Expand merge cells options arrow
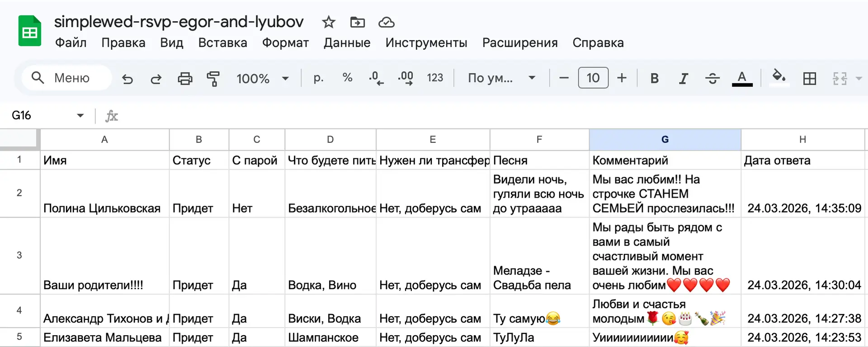This screenshot has width=868, height=347. pyautogui.click(x=859, y=79)
